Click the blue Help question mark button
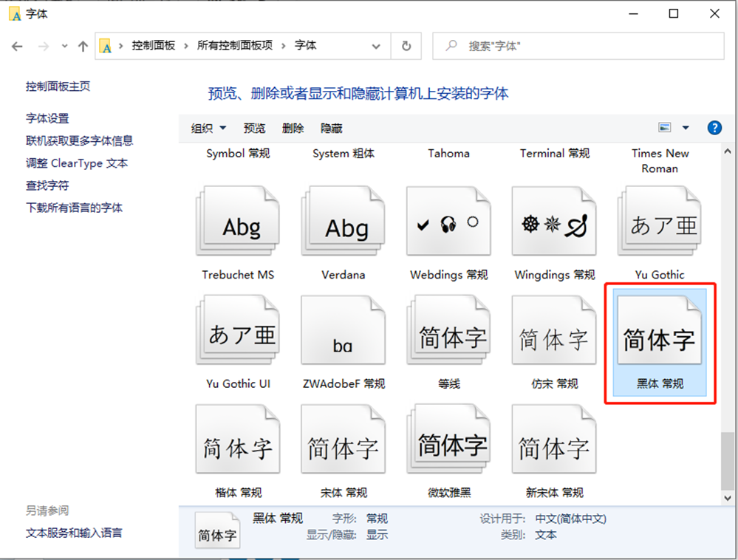 [x=714, y=127]
